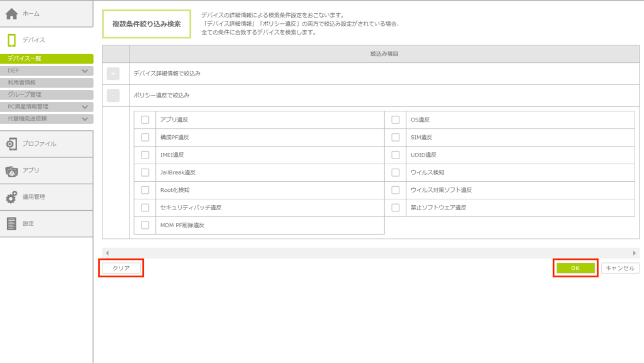Enable the JailBreak違反 checkbox
This screenshot has height=363, width=644.
[x=145, y=172]
